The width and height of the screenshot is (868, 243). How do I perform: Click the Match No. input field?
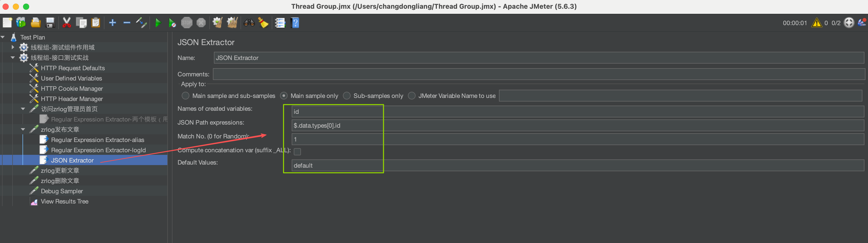coord(578,139)
